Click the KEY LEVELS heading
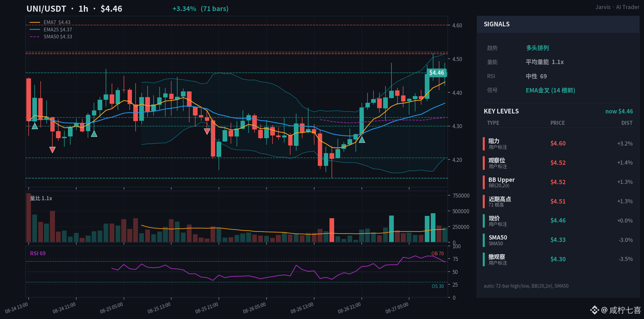 coord(501,111)
